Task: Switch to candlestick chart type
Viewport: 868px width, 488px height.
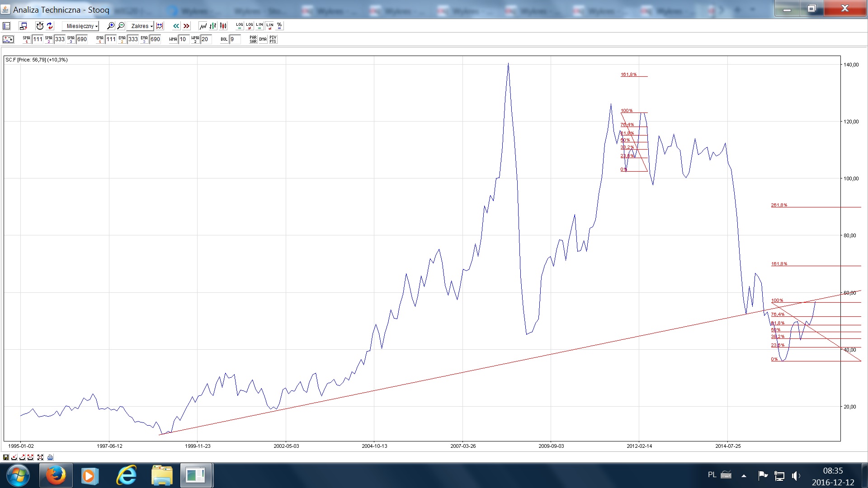Action: [x=223, y=26]
